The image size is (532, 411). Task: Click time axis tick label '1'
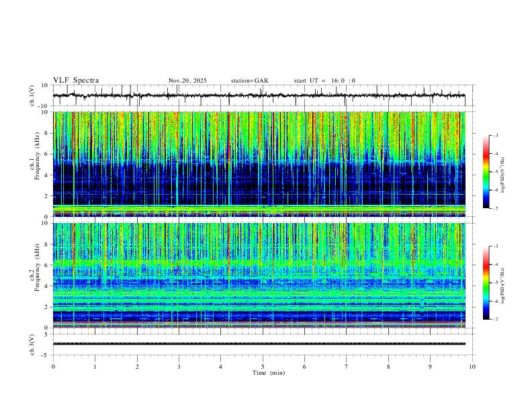(x=95, y=367)
